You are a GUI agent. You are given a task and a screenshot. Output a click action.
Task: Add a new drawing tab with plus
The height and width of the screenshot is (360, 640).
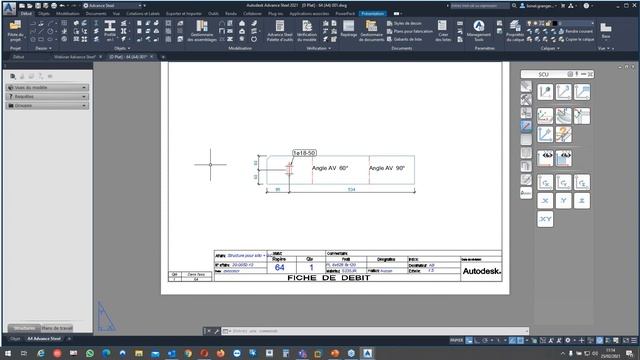(x=163, y=57)
